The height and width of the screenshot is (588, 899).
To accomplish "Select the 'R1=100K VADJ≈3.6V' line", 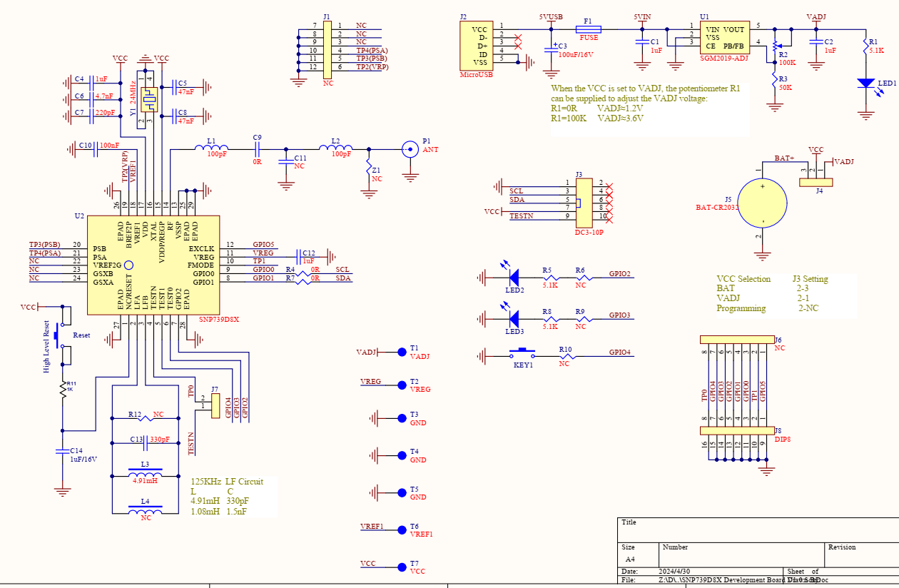I will click(x=597, y=118).
